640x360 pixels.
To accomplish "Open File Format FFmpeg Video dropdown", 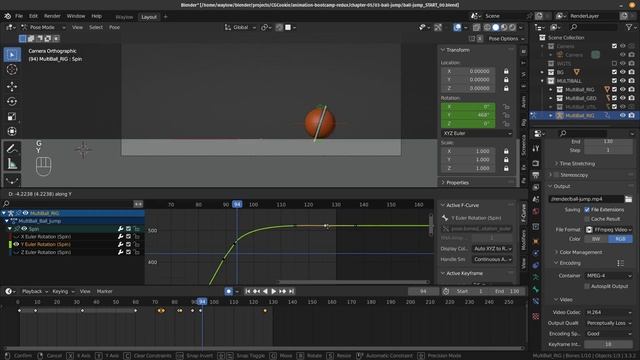I will tap(609, 229).
